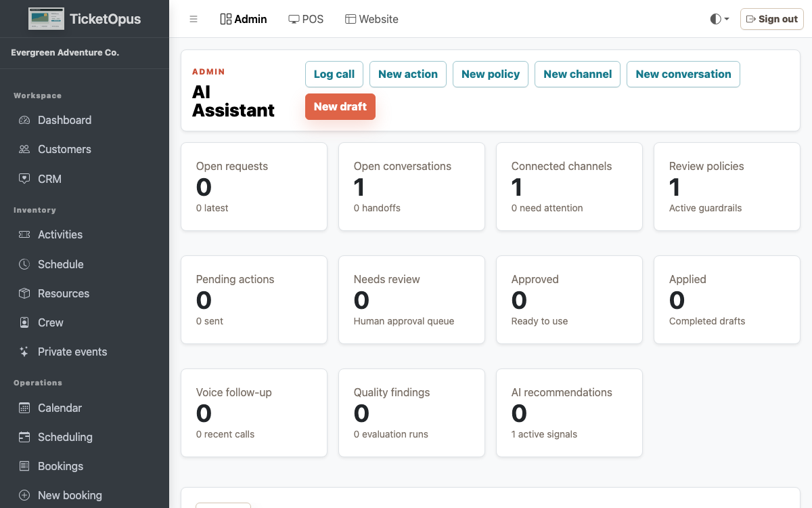Open Calendar under Operations
812x508 pixels.
click(85, 408)
